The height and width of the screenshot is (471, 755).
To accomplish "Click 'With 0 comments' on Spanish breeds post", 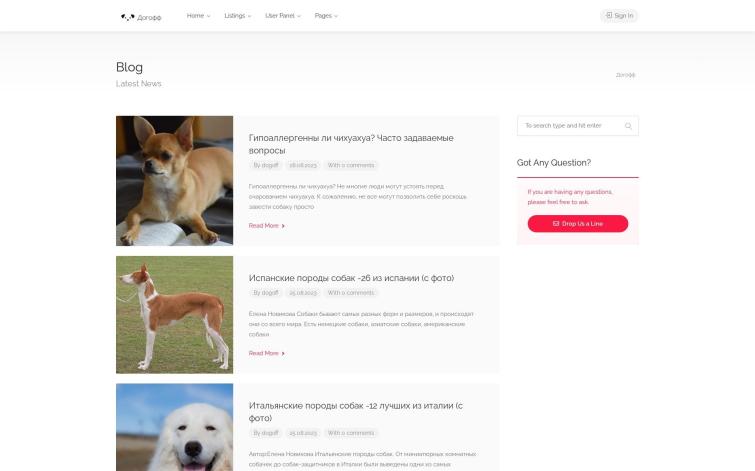I will pyautogui.click(x=351, y=293).
